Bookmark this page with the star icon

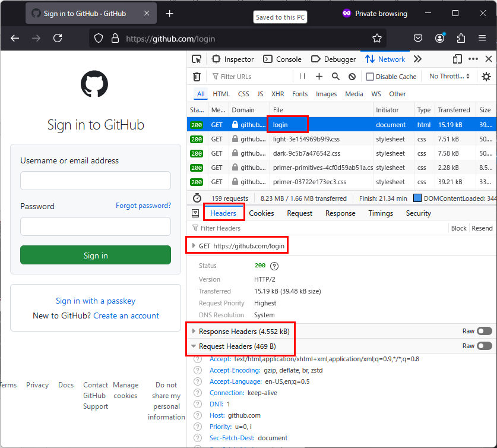pyautogui.click(x=377, y=39)
